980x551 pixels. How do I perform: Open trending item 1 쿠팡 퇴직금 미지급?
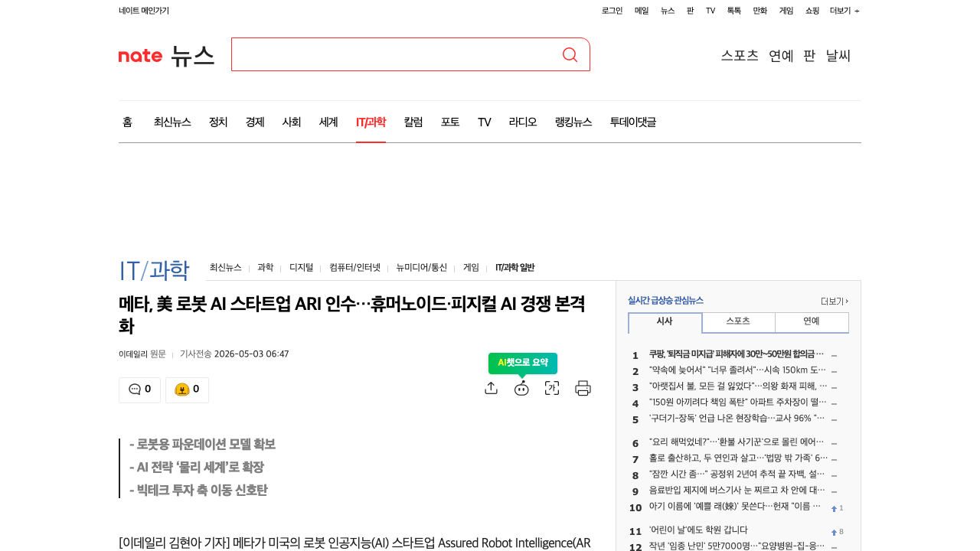coord(736,354)
